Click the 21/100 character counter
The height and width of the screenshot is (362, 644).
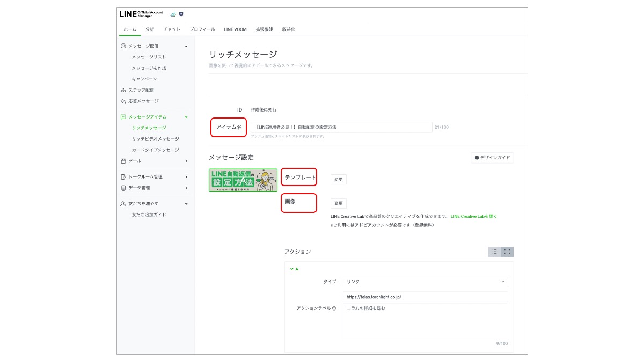(441, 127)
